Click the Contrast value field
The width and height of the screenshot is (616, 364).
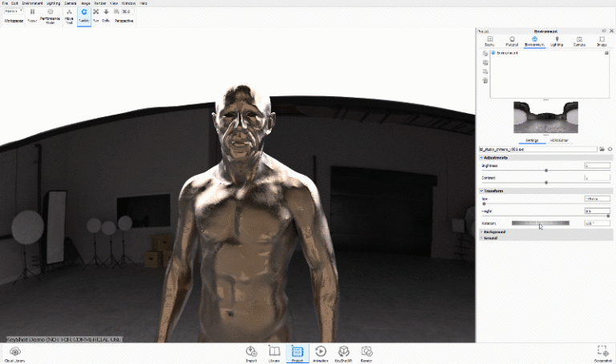(597, 178)
